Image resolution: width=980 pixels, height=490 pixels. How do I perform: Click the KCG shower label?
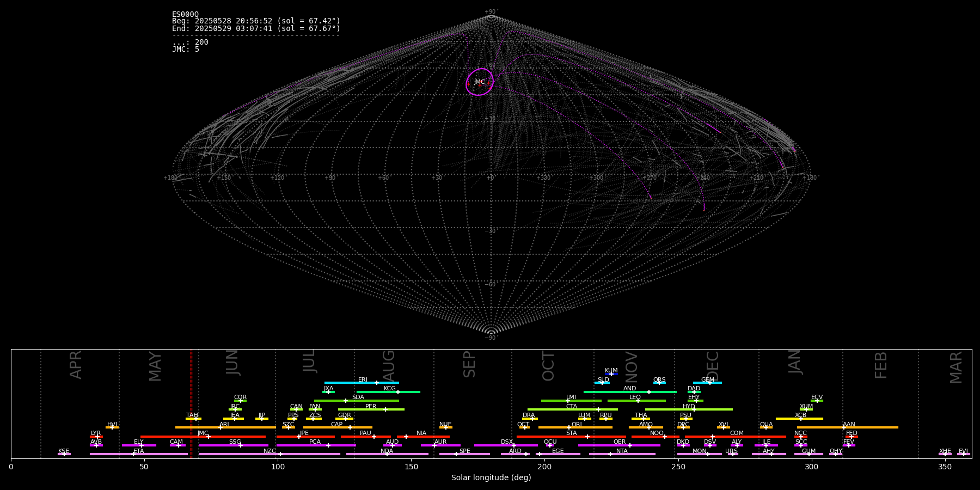click(390, 389)
